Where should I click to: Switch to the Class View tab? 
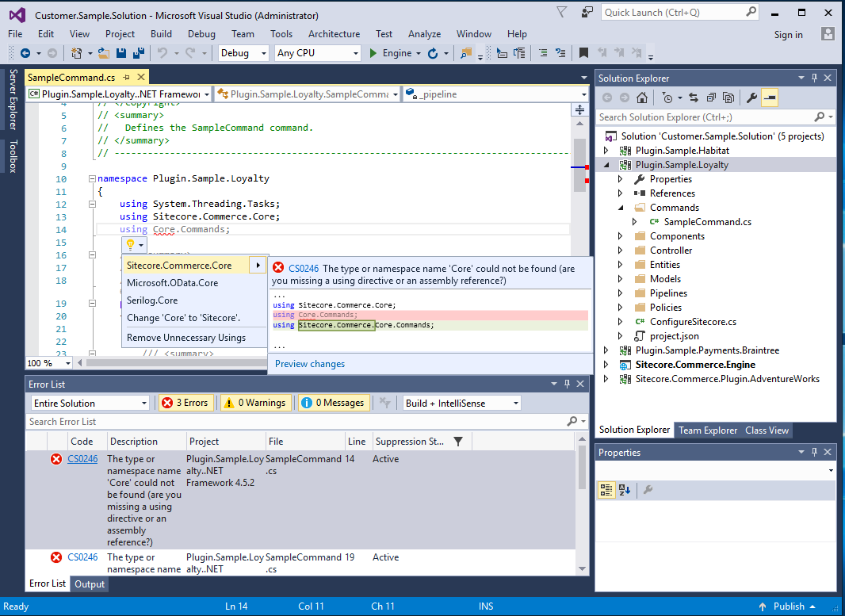click(767, 430)
